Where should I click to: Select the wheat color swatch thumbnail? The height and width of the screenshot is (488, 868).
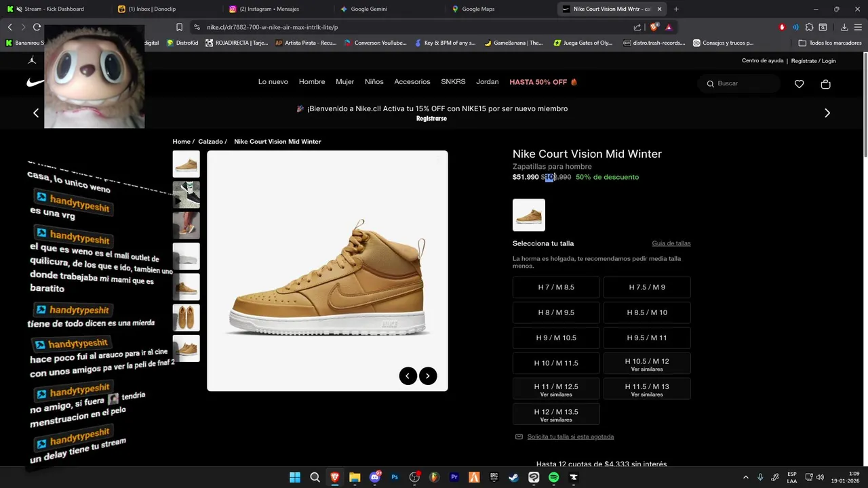coord(529,215)
